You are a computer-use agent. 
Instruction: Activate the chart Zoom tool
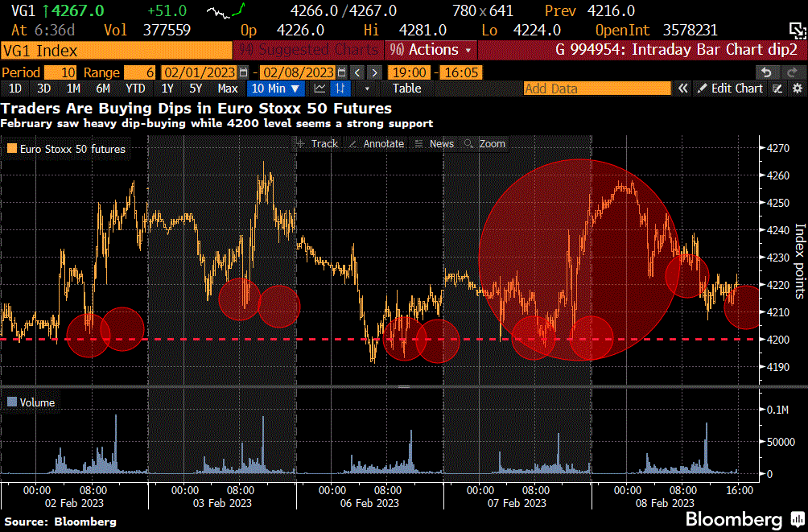click(485, 144)
